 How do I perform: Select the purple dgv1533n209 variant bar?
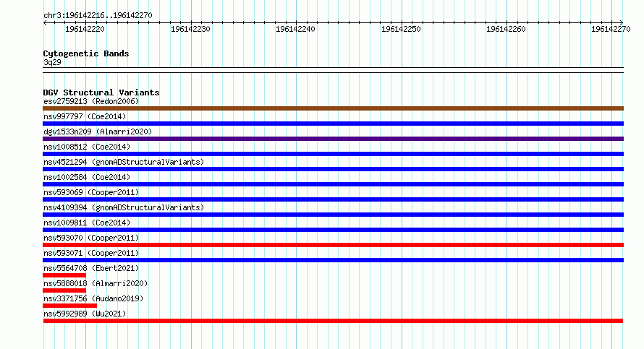coord(333,139)
